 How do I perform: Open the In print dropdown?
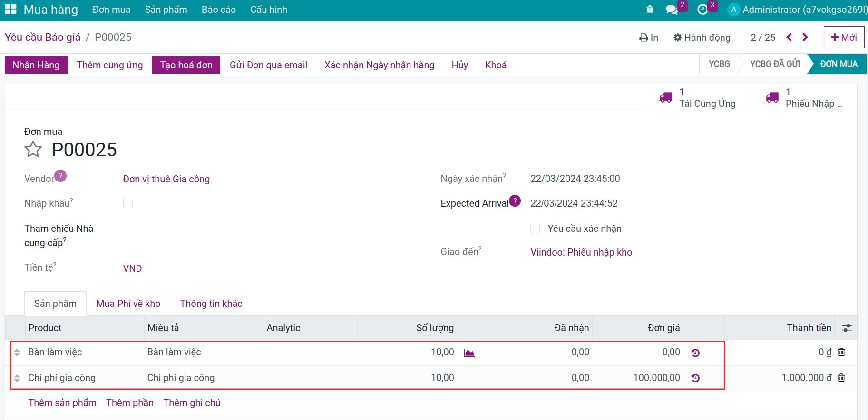tap(649, 38)
